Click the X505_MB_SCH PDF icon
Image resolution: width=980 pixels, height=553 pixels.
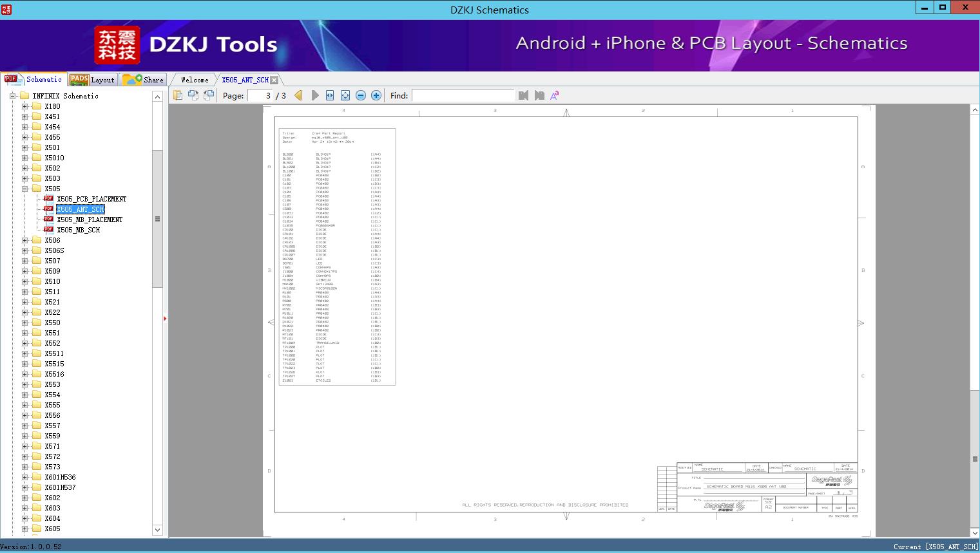48,230
